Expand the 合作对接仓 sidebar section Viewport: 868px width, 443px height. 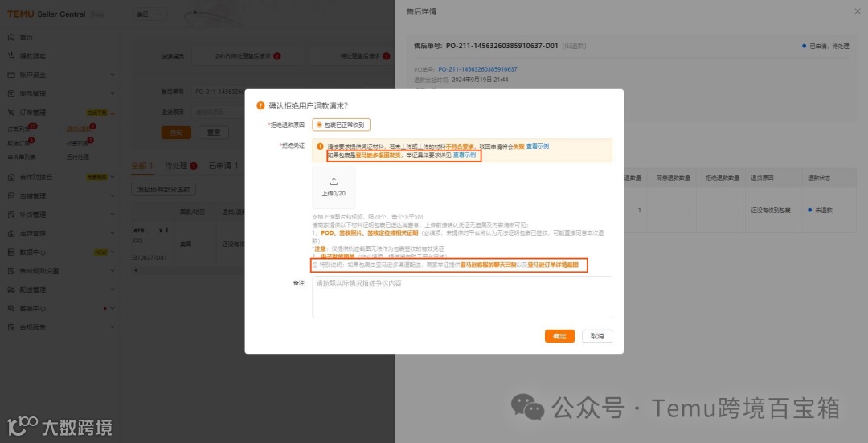[113, 177]
